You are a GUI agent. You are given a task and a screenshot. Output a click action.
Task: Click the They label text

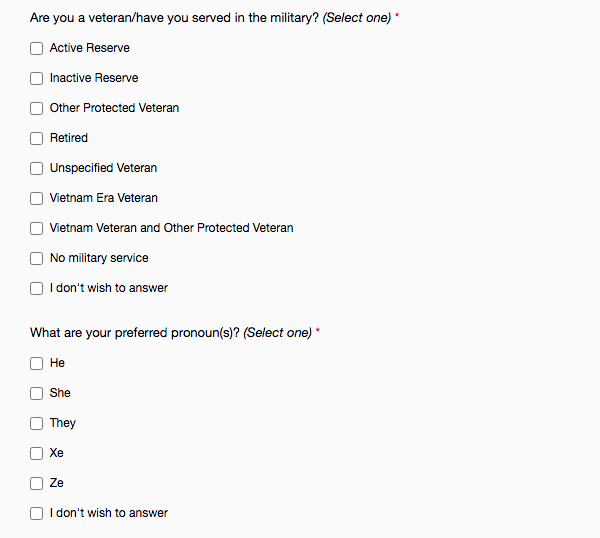coord(63,423)
